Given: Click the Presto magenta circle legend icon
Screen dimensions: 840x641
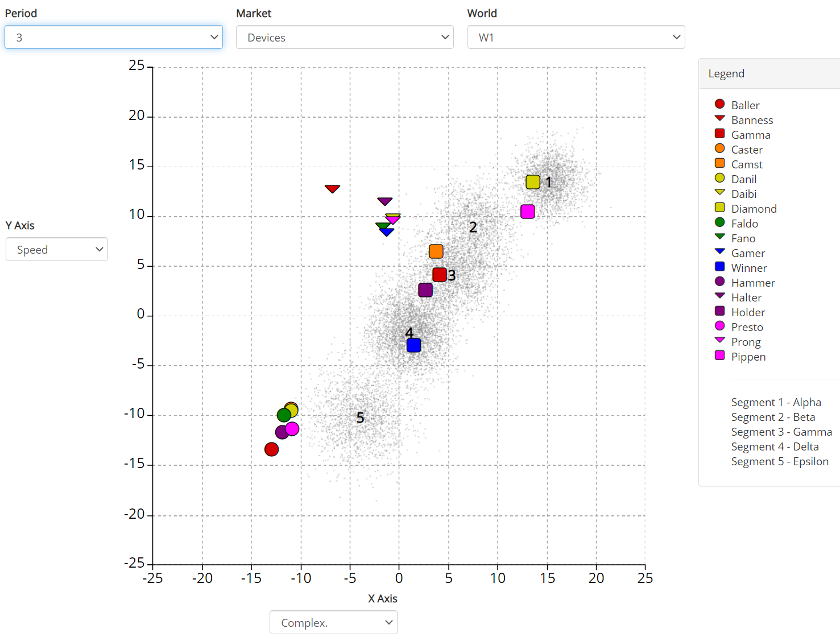Looking at the screenshot, I should (719, 325).
